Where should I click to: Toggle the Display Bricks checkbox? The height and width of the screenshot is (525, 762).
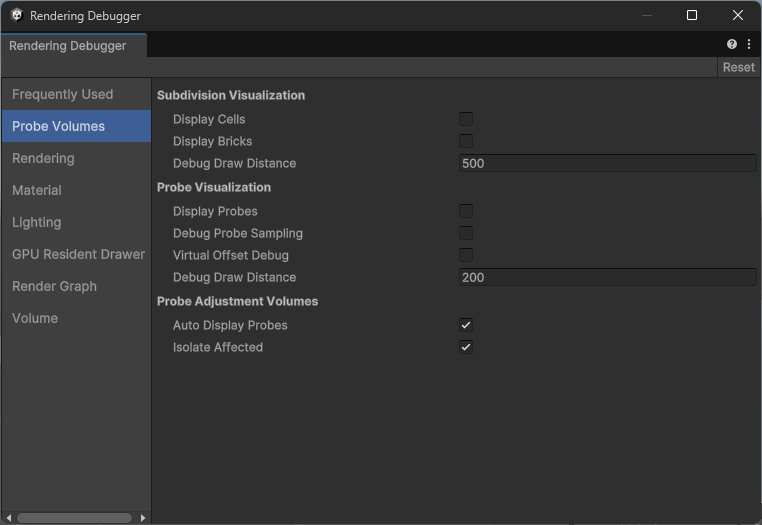(466, 141)
